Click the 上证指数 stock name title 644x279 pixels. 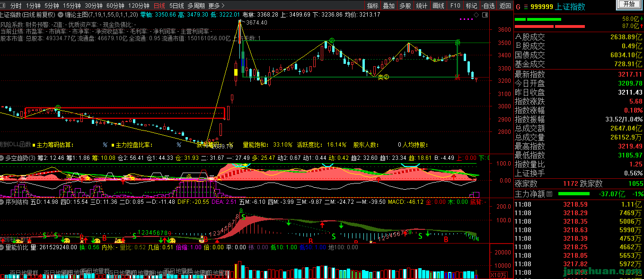(570, 7)
